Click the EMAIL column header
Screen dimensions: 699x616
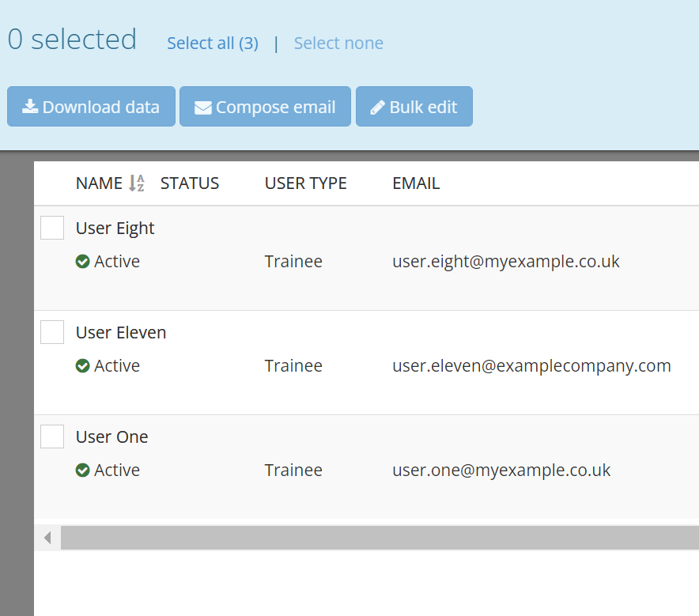(416, 183)
